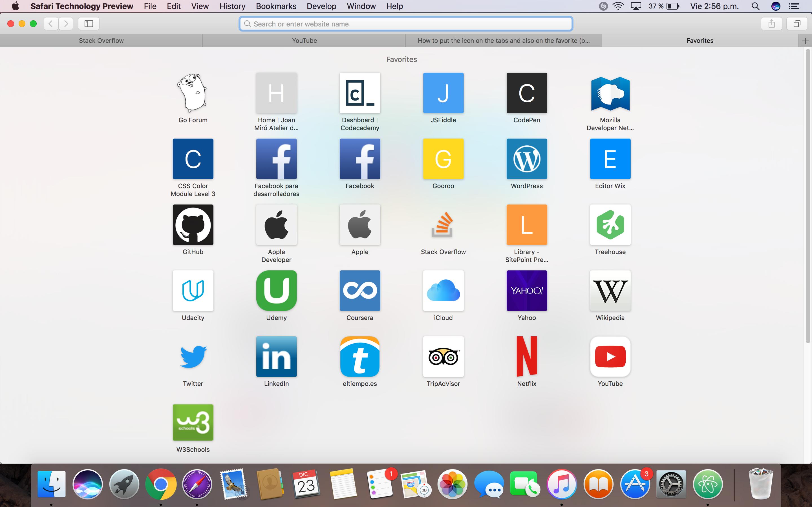Click the Share button
This screenshot has height=507, width=812.
coord(771,23)
